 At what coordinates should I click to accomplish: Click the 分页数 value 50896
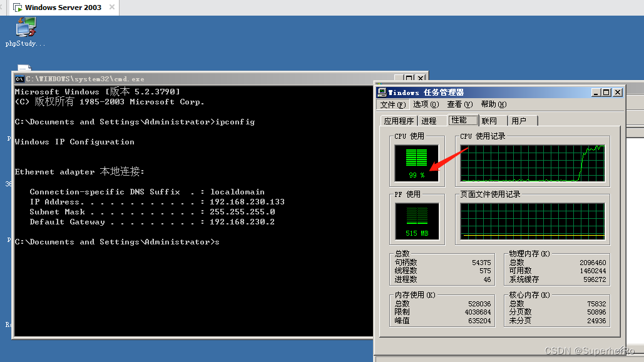point(596,313)
